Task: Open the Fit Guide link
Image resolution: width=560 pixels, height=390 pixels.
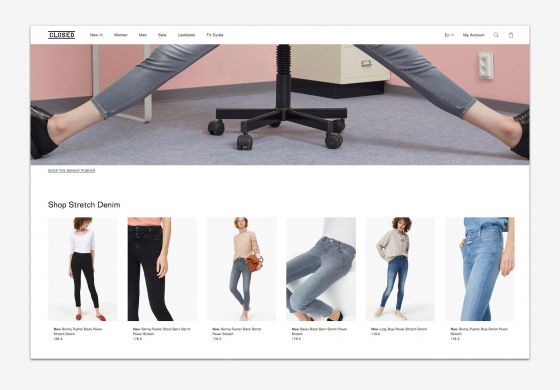Action: pyautogui.click(x=215, y=35)
